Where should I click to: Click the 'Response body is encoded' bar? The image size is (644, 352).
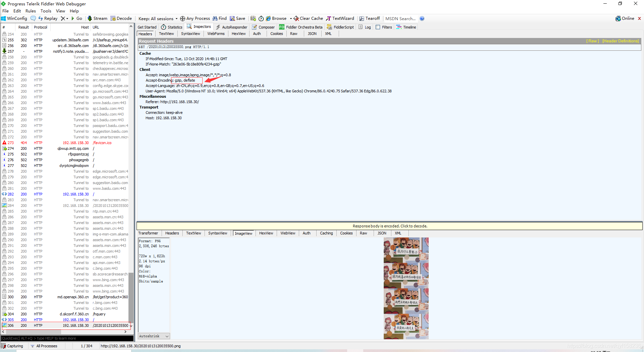pyautogui.click(x=390, y=226)
